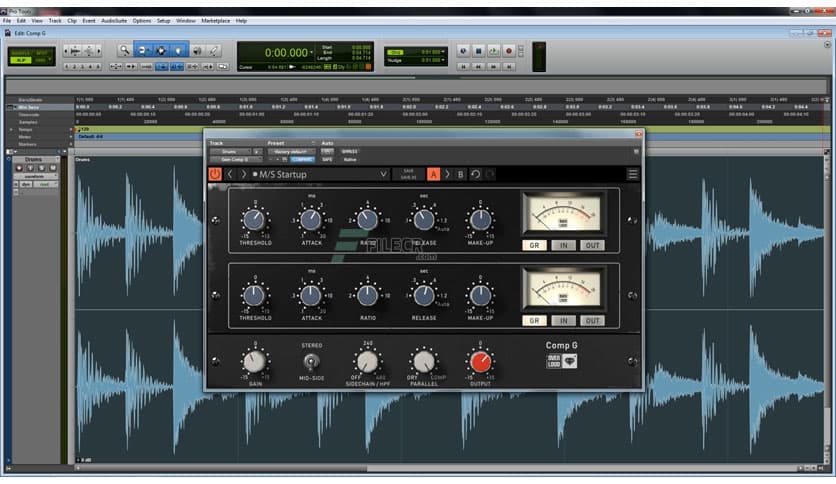
Task: Click the upper Make-Up knob
Action: point(480,220)
